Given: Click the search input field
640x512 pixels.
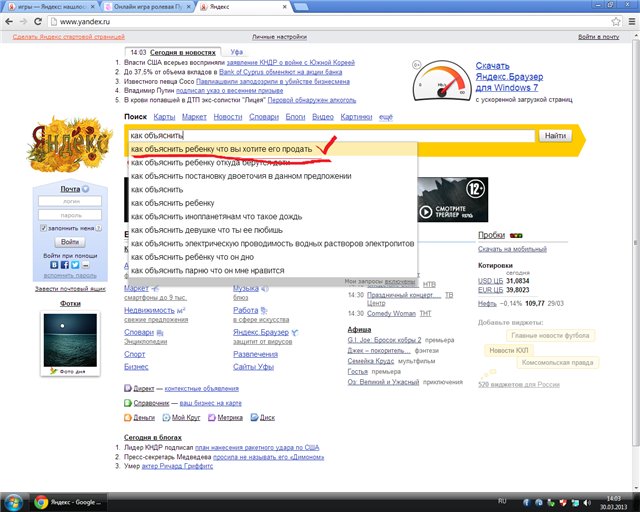Looking at the screenshot, I should (331, 135).
